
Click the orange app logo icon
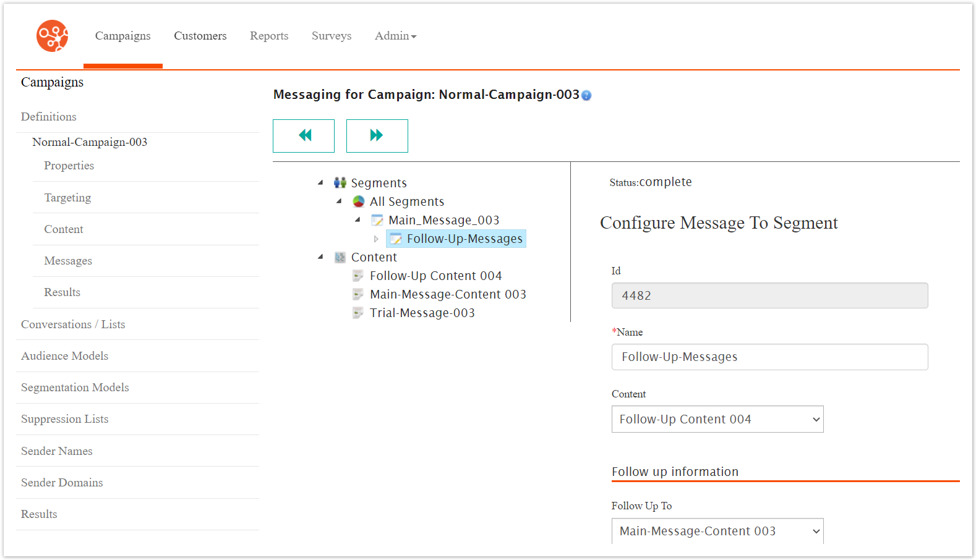[52, 36]
